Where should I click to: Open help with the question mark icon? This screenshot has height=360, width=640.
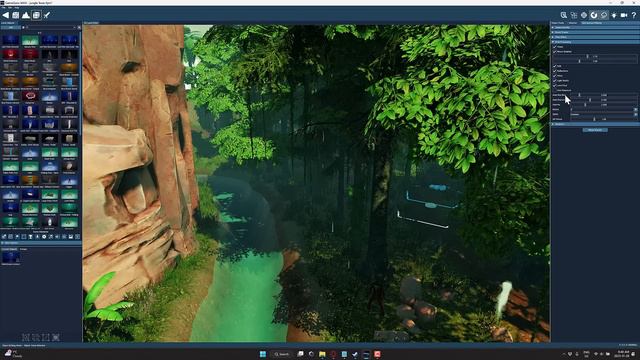tap(634, 15)
